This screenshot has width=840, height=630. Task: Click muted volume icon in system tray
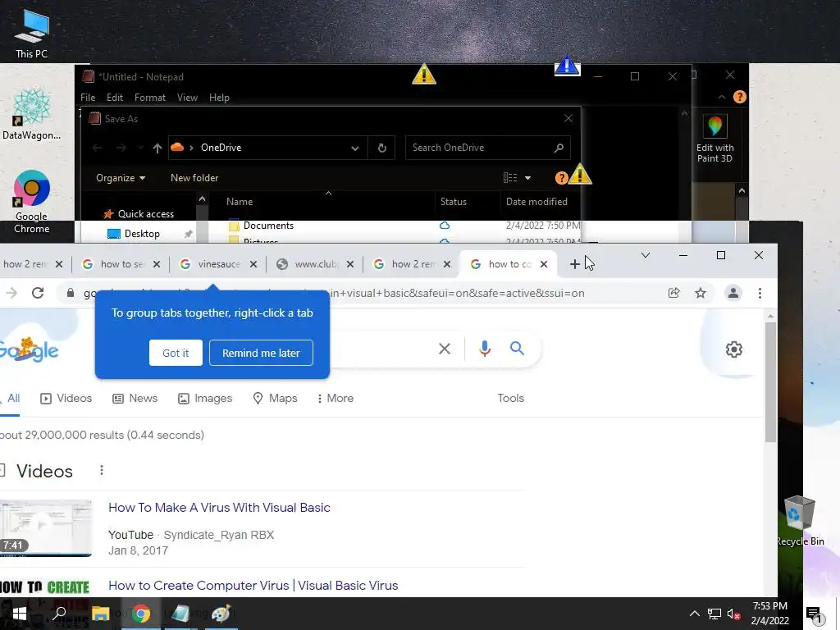coord(733,614)
